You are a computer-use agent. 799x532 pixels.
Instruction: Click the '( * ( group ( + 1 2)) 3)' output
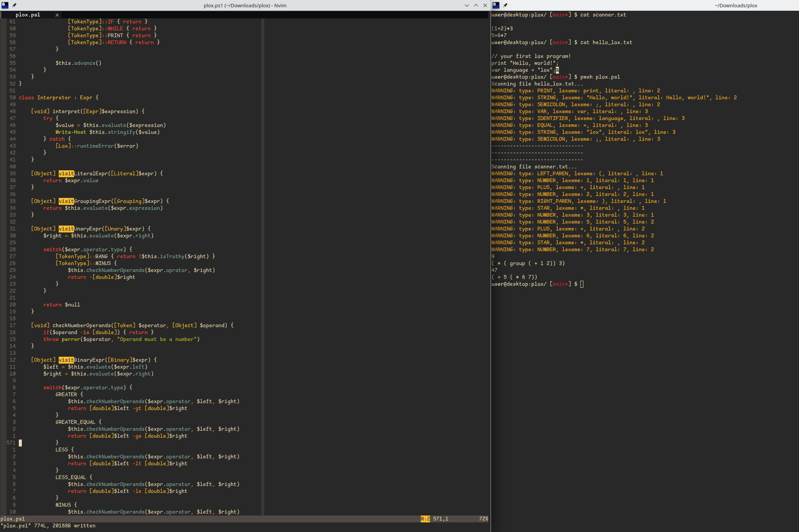tap(528, 264)
